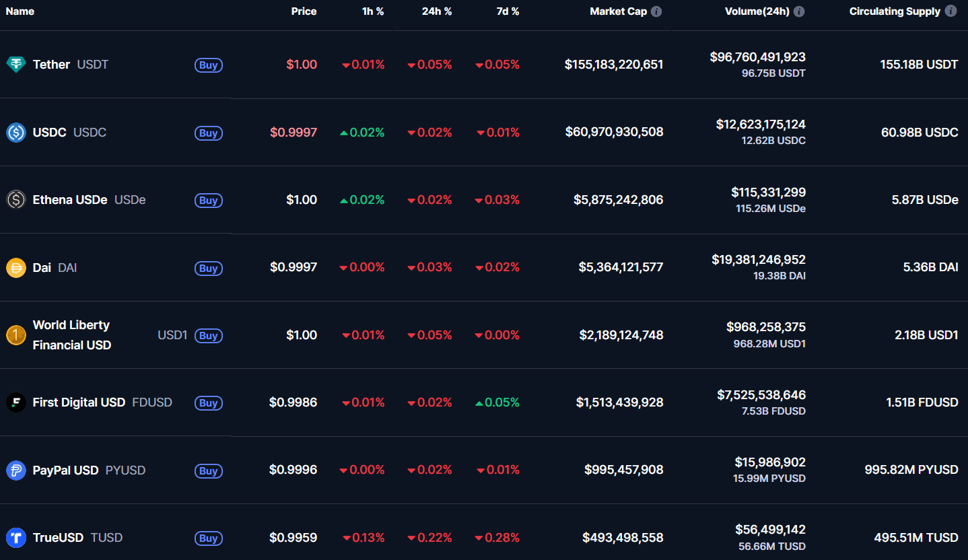Open the PayPal USD name link
This screenshot has width=968, height=560.
tap(66, 470)
